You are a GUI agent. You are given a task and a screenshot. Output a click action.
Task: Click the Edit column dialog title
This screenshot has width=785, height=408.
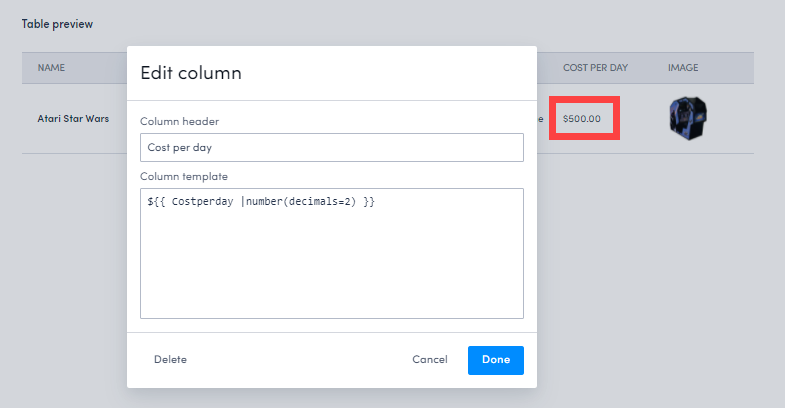coord(190,73)
